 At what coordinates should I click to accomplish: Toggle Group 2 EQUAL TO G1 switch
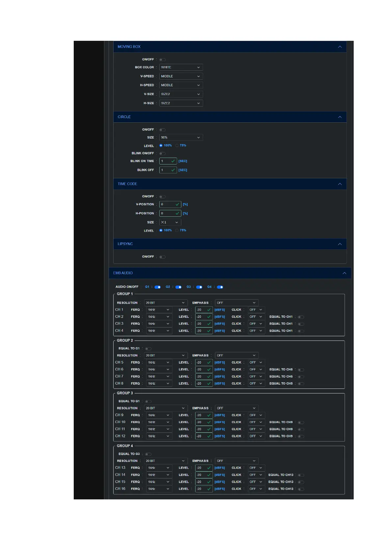tap(148, 349)
